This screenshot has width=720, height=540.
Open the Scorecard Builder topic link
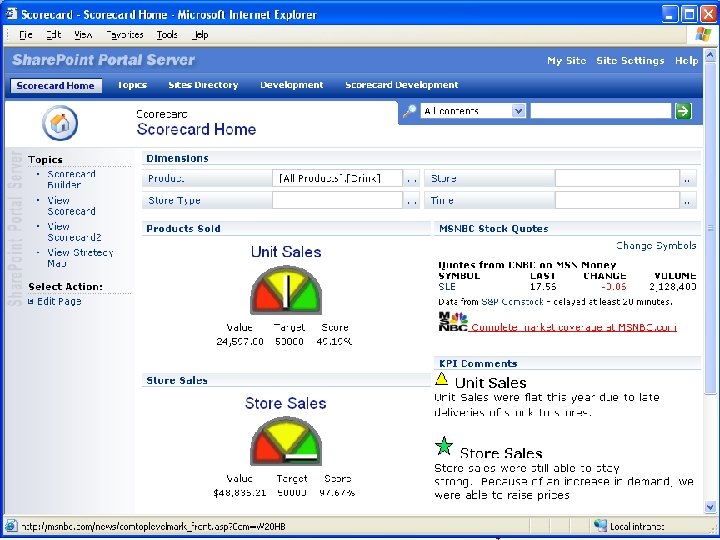coord(71,179)
